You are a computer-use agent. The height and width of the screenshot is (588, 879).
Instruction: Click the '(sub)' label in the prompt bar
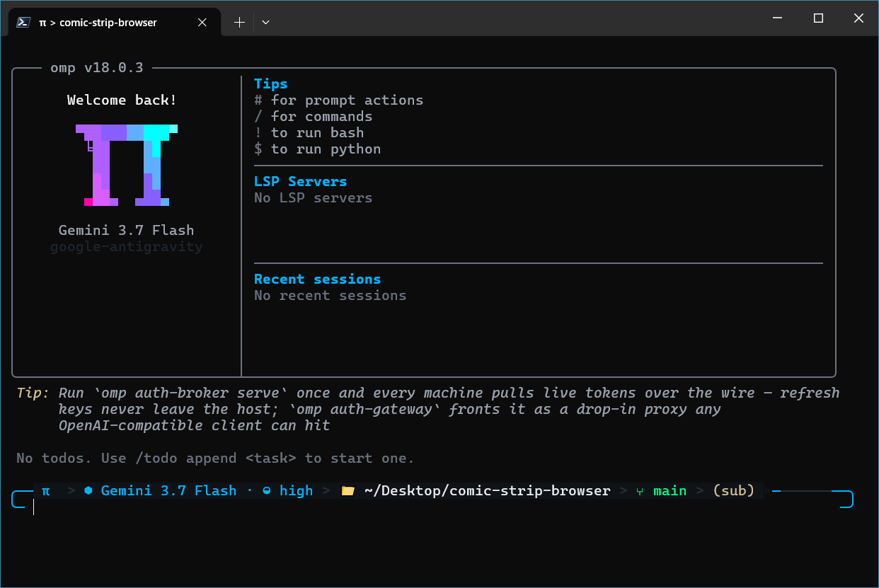[x=733, y=490]
